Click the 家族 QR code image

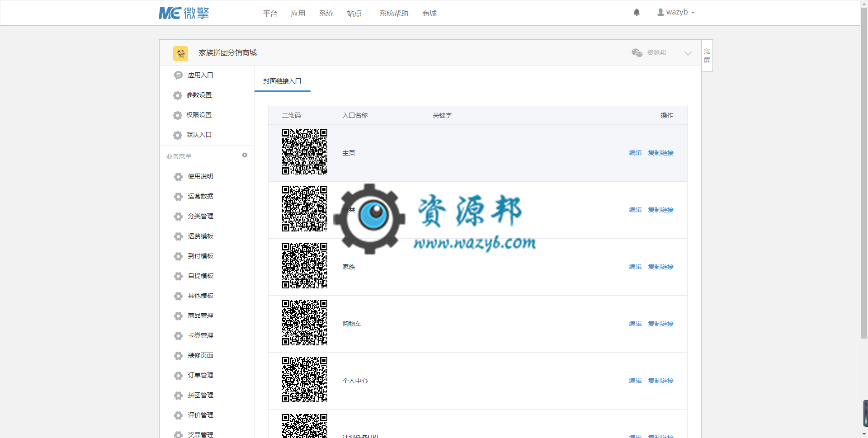coord(305,266)
